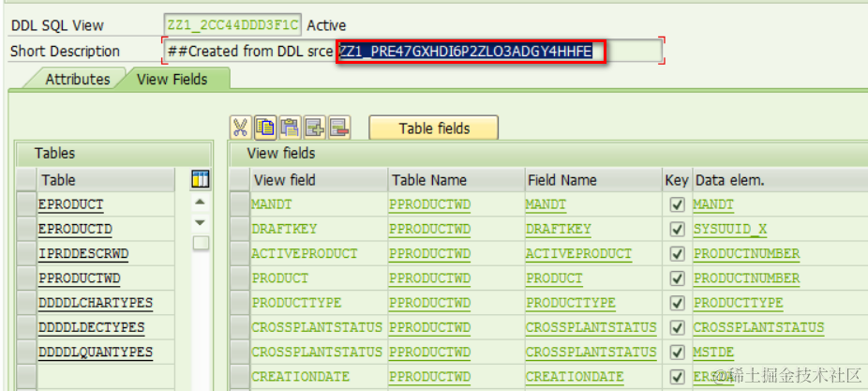The width and height of the screenshot is (868, 391).
Task: Click the SYSUUID_X data element
Action: 730,230
